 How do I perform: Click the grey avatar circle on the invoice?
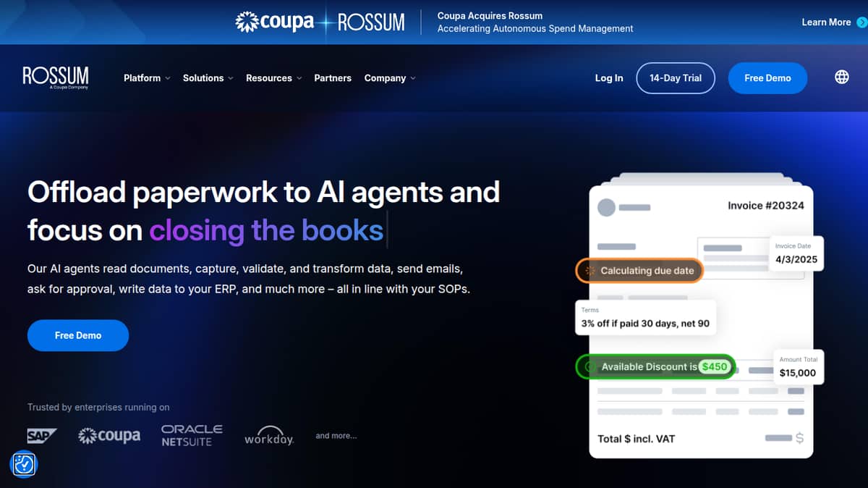[606, 208]
